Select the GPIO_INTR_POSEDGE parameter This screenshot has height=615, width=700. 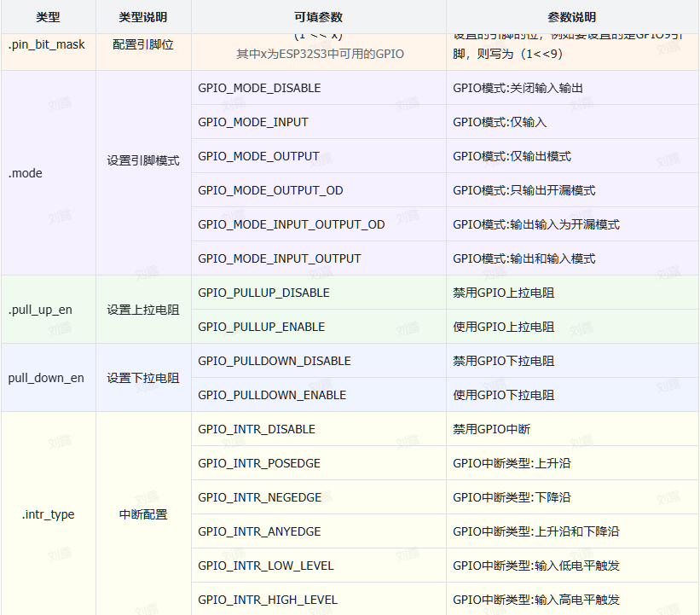(259, 463)
